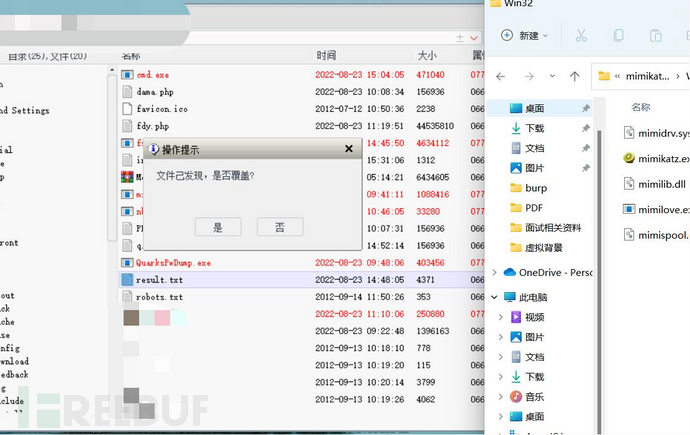Select the favicon.ico file icon
This screenshot has height=435, width=690.
[x=127, y=109]
